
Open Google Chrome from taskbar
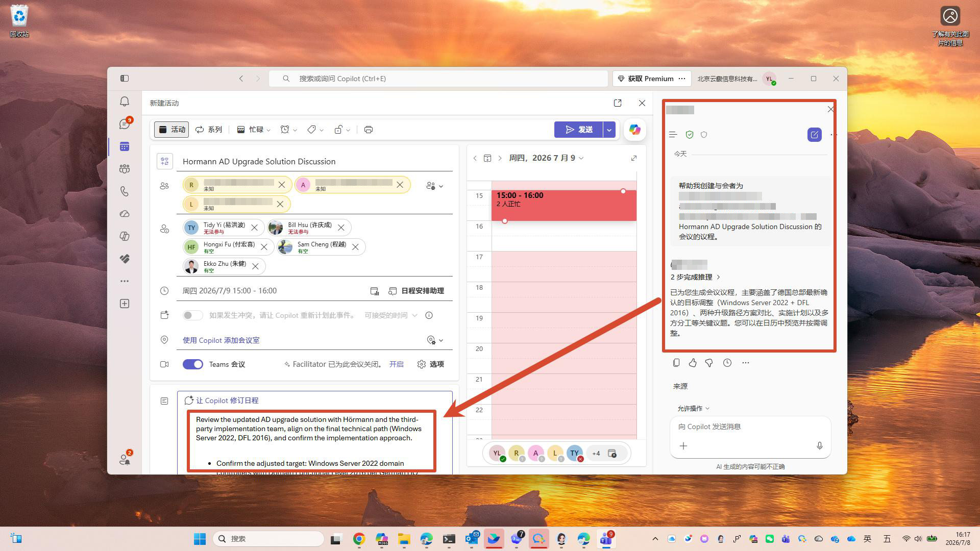click(x=359, y=539)
